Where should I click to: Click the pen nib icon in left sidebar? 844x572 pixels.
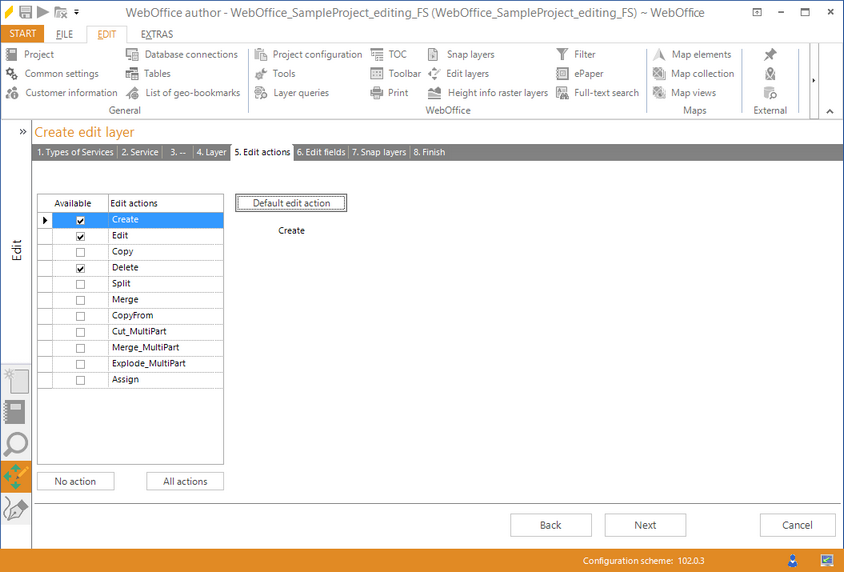click(x=15, y=509)
